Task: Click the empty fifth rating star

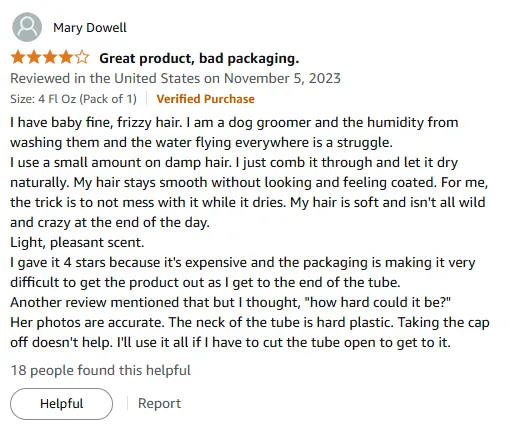Action: pos(82,58)
